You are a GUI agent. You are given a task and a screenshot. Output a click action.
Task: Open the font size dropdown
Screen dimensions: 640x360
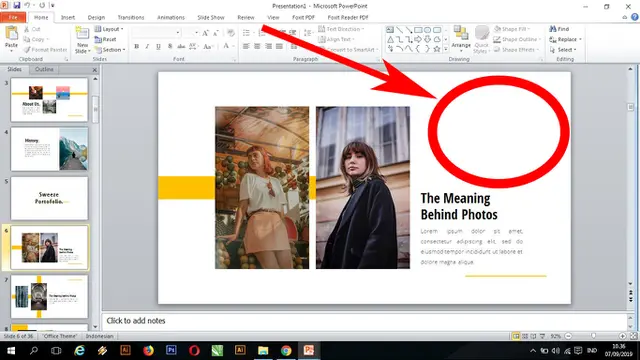click(196, 33)
